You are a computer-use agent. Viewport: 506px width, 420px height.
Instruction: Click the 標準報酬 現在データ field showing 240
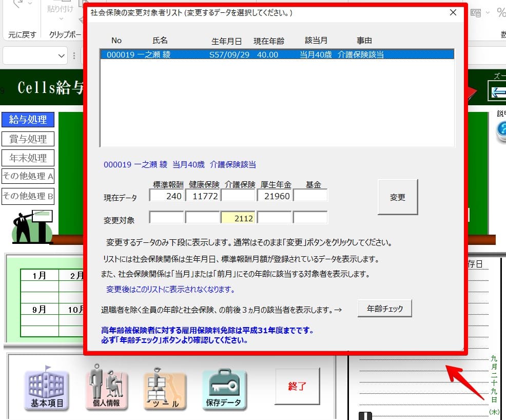(166, 196)
